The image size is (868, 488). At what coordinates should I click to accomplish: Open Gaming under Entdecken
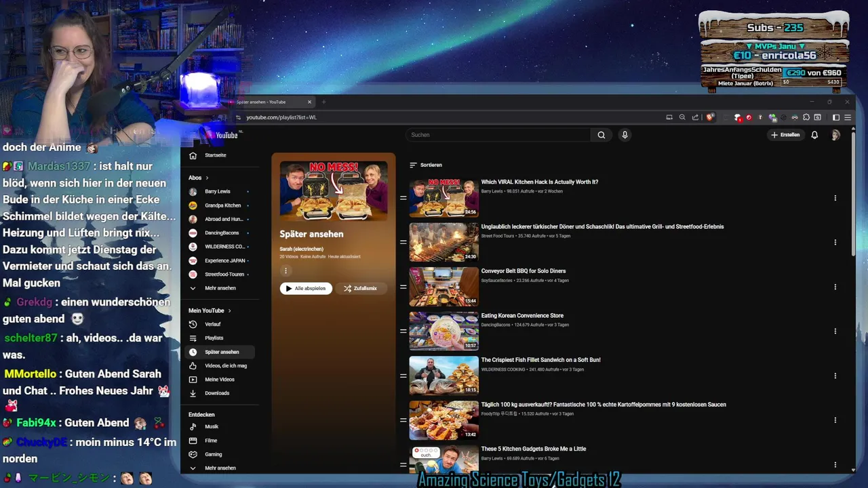(221, 454)
